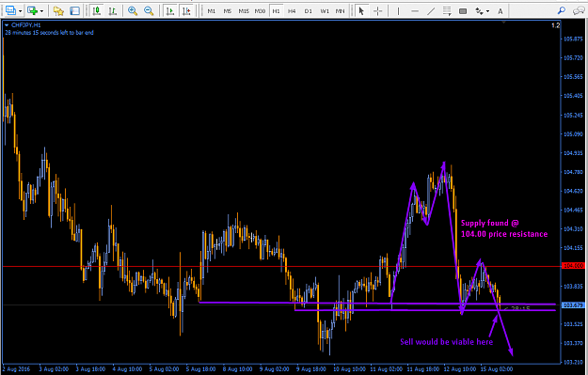Screen dimensions: 588x375
Task: Switch chart to bar chart
Action: [x=113, y=11]
